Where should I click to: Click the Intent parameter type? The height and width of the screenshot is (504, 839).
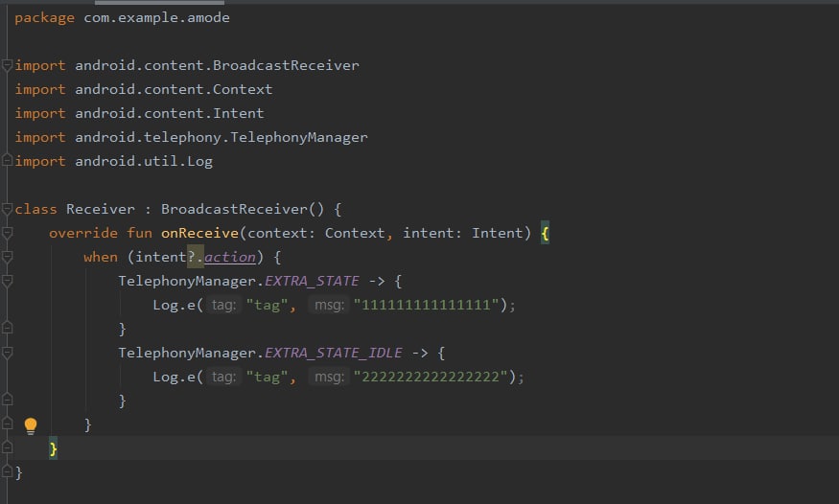tap(497, 233)
